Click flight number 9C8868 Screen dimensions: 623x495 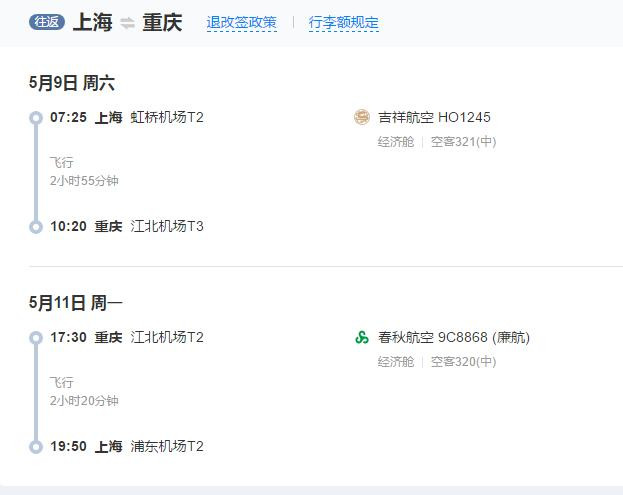click(x=463, y=337)
